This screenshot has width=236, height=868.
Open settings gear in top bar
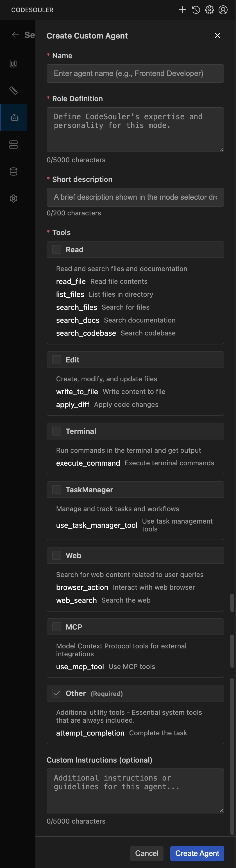click(x=209, y=10)
